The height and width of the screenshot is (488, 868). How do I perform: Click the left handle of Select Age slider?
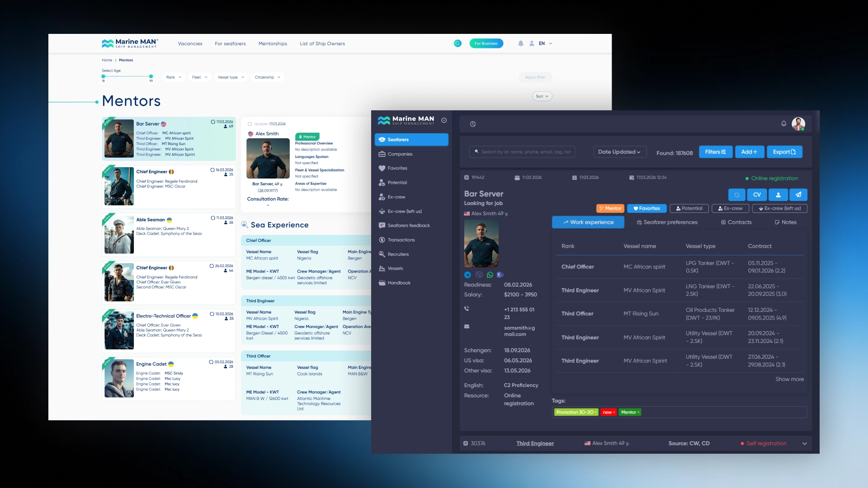click(x=104, y=76)
